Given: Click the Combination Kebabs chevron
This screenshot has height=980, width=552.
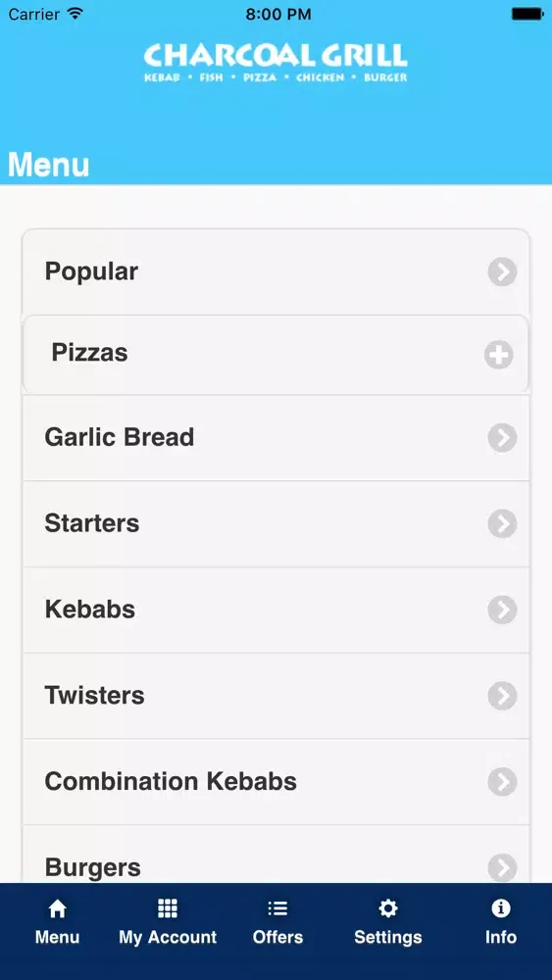Looking at the screenshot, I should point(503,782).
